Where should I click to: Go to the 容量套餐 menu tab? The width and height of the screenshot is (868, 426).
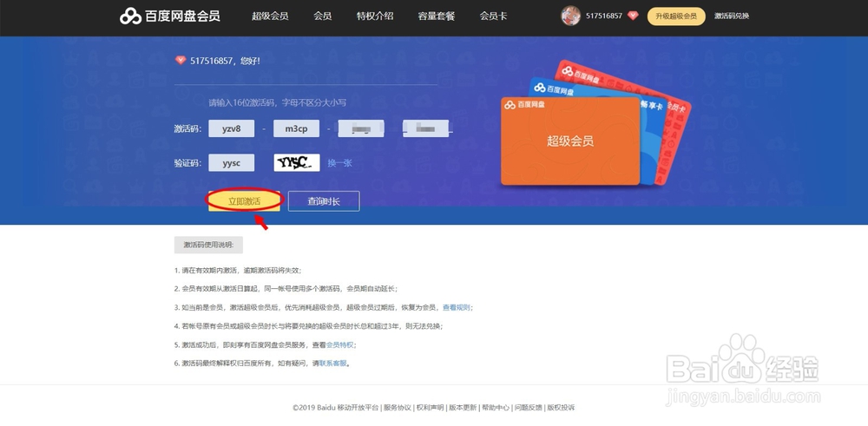[x=437, y=16]
